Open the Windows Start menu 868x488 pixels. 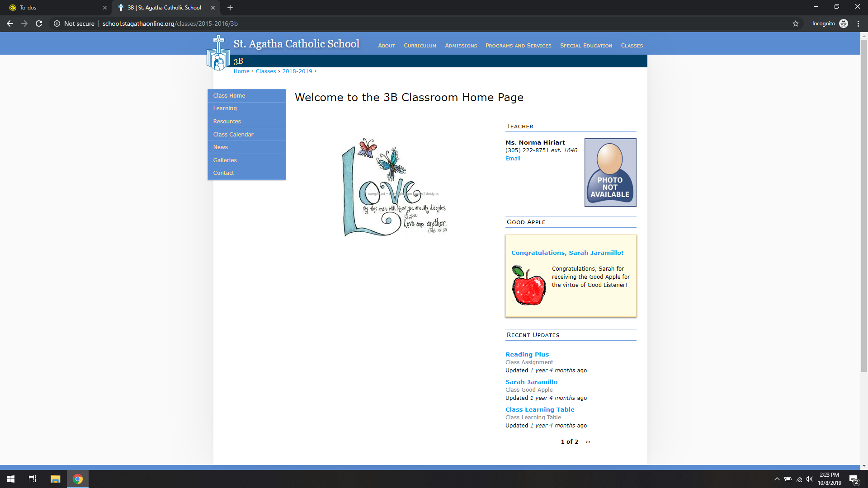[x=11, y=479]
